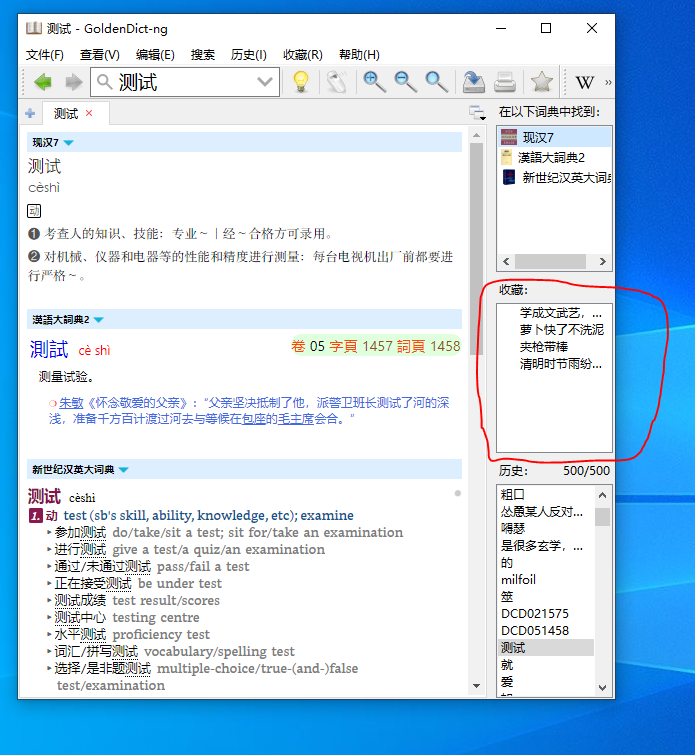Open the 历史(I) menu
The height and width of the screenshot is (755, 695).
coord(249,55)
